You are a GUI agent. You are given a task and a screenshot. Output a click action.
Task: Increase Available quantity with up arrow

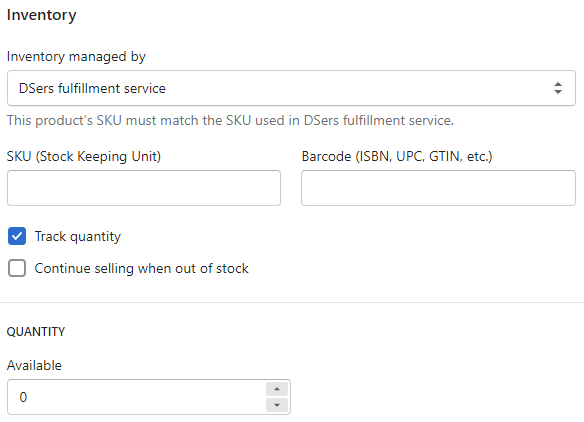[x=277, y=389]
